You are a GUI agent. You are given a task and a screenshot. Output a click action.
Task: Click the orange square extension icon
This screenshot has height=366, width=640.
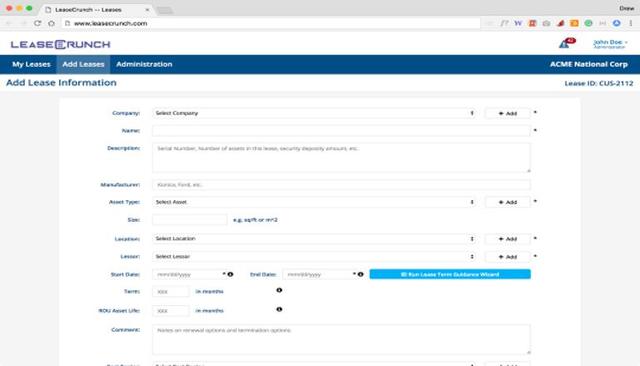pos(574,23)
